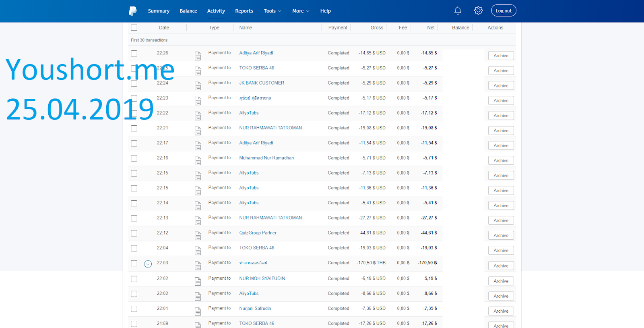
Task: Tick checkbox for Muhammad Nur Ramadhan transaction
Action: coord(134,158)
